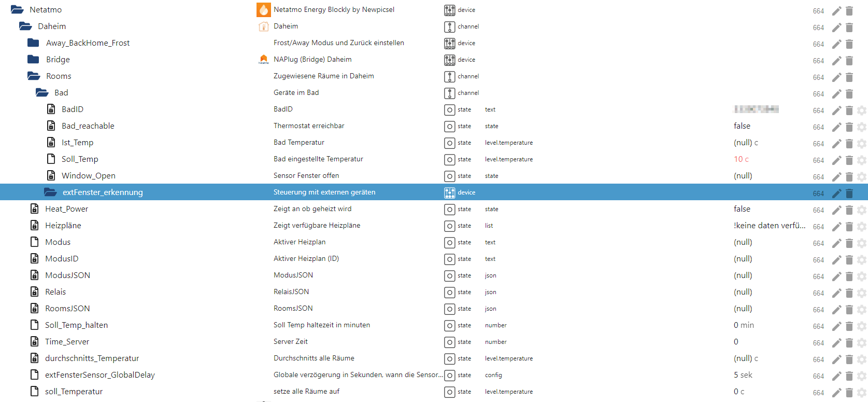Delete the Rooms channel via trash icon
This screenshot has height=402, width=868.
pyautogui.click(x=849, y=77)
